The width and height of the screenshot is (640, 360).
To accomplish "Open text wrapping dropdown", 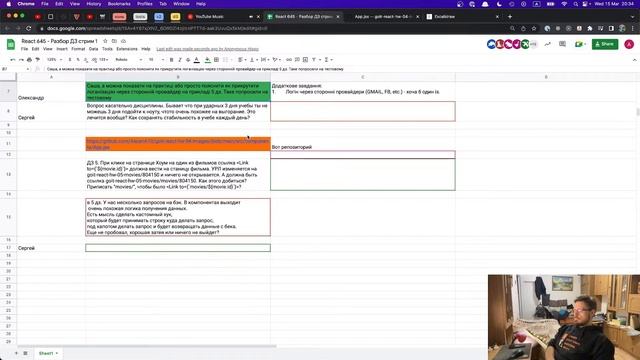I will [264, 60].
